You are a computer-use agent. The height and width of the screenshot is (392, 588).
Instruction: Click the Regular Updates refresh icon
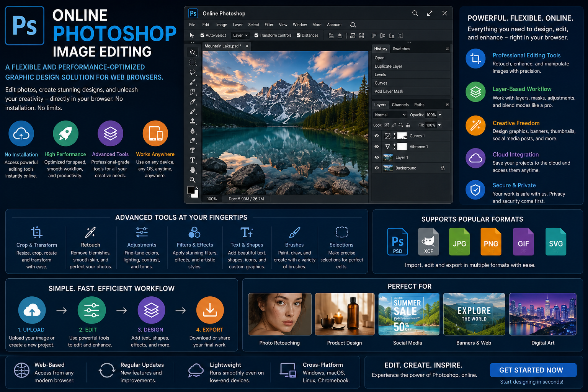coord(107,370)
